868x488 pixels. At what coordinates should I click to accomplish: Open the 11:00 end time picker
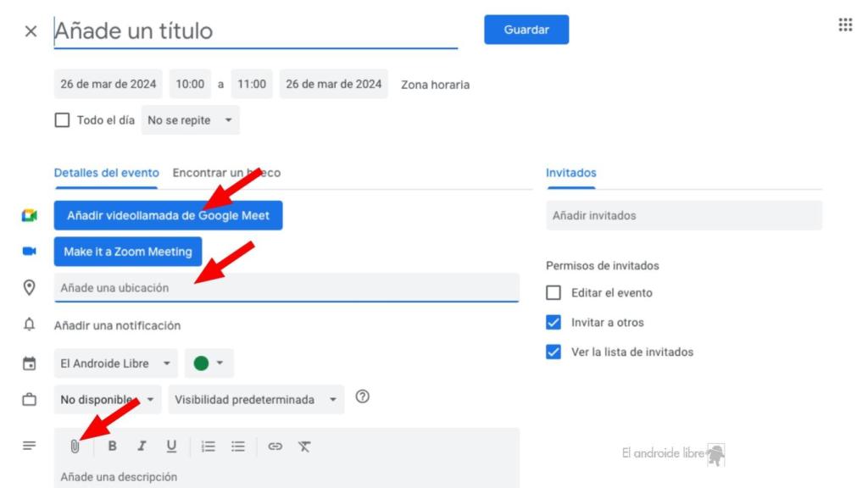[252, 84]
